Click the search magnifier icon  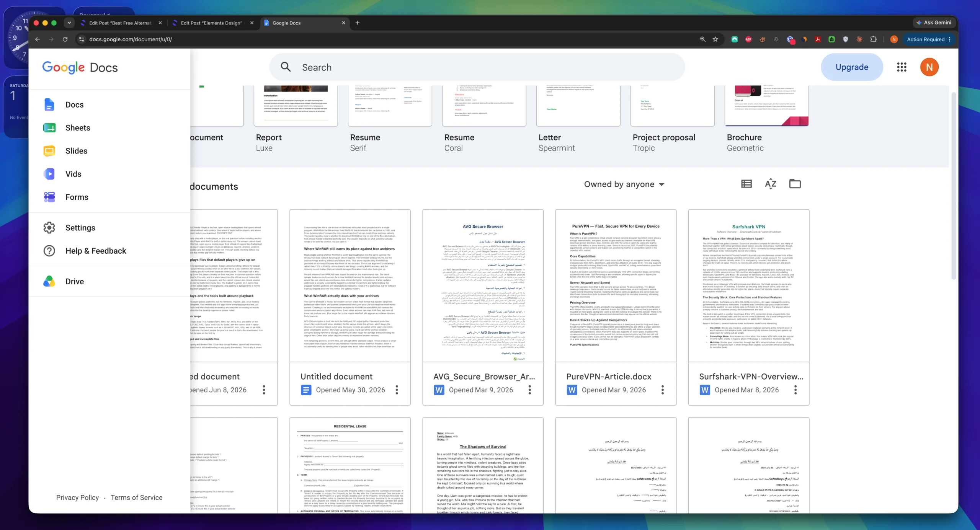(x=286, y=67)
